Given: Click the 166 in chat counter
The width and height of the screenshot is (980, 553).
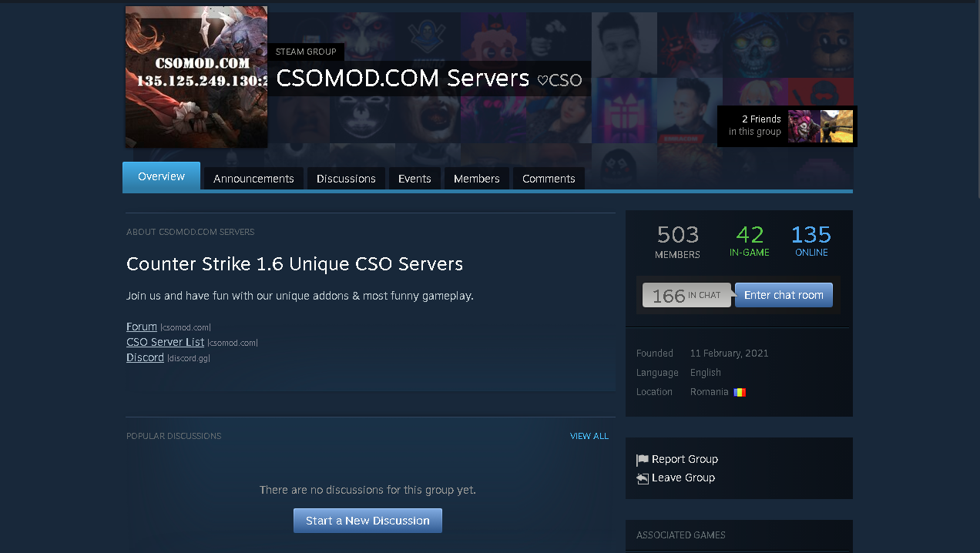Looking at the screenshot, I should (686, 295).
